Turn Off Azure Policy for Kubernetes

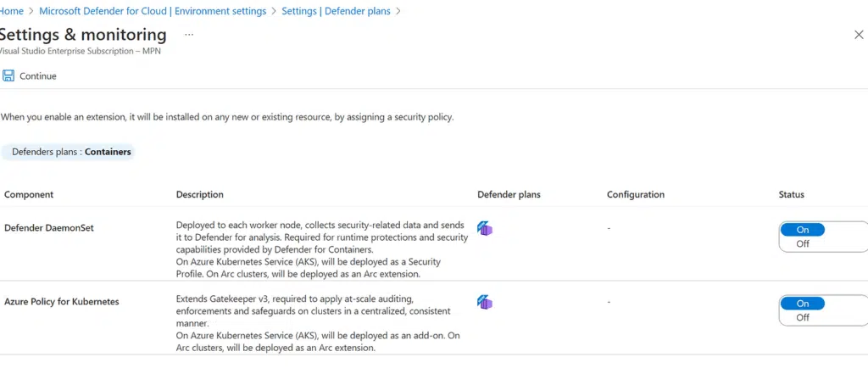click(802, 317)
